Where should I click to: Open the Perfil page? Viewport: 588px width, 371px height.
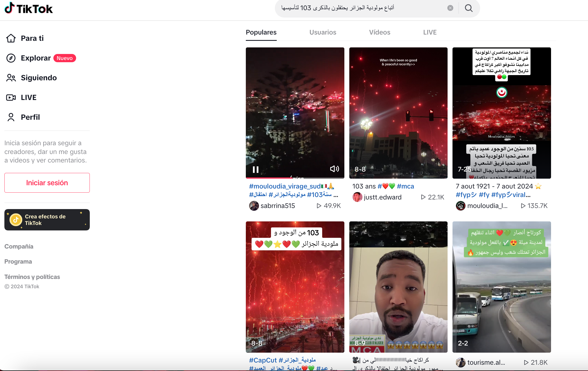[30, 117]
